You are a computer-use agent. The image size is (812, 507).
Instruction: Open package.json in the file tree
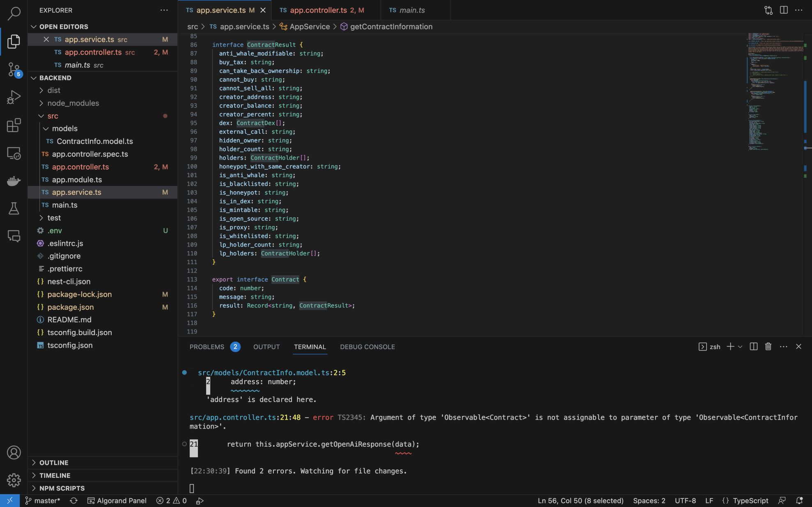coord(71,307)
